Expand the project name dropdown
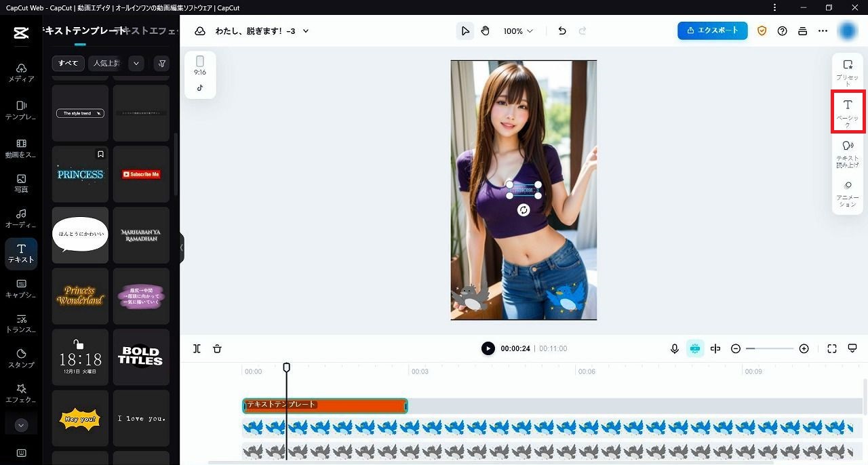 pyautogui.click(x=306, y=31)
